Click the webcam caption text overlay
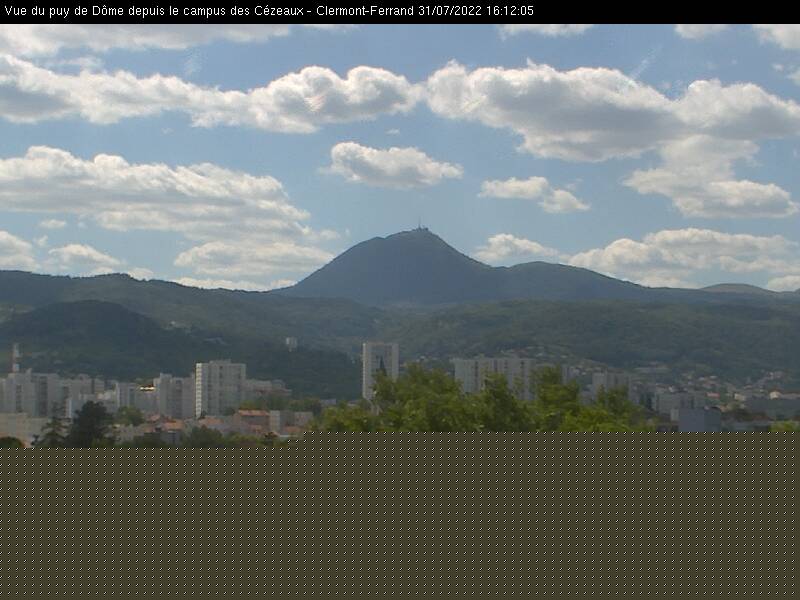800x600 pixels. [x=268, y=11]
